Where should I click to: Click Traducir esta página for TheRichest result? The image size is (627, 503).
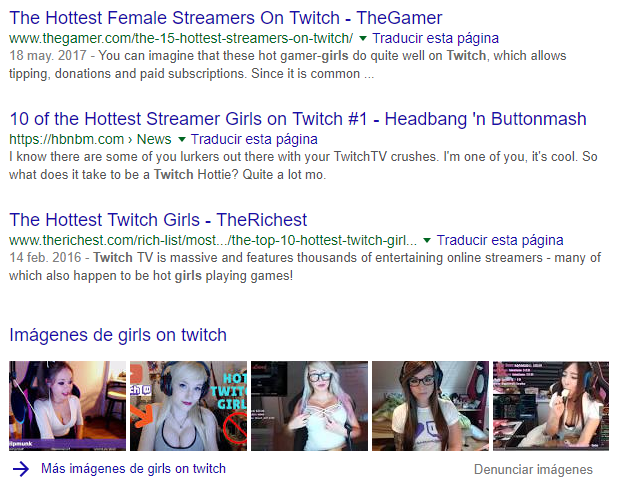(500, 240)
